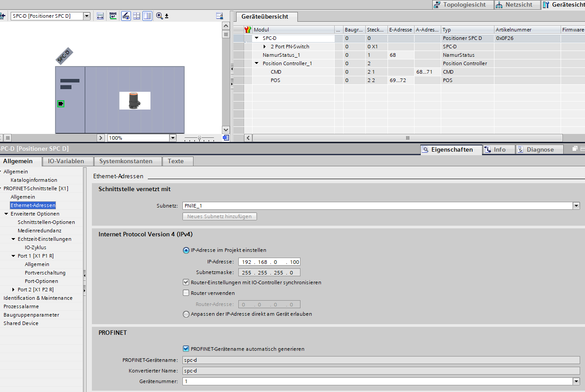Open the Subnetz PN/IE_1 dropdown
585x392 pixels.
[x=576, y=206]
